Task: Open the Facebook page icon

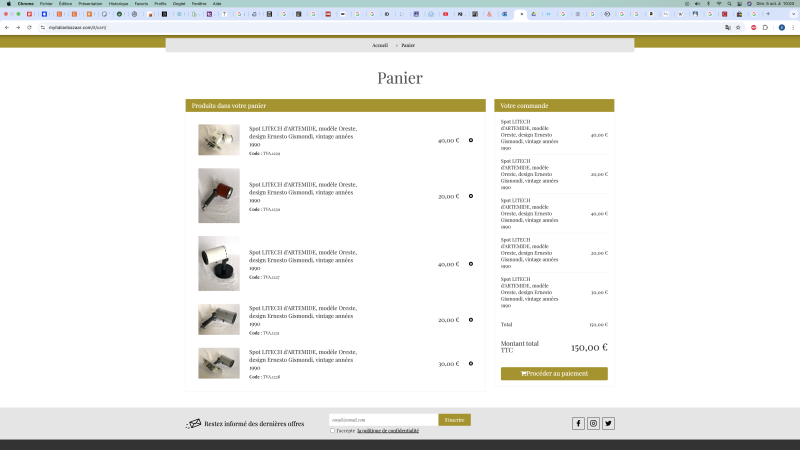Action: pos(578,423)
